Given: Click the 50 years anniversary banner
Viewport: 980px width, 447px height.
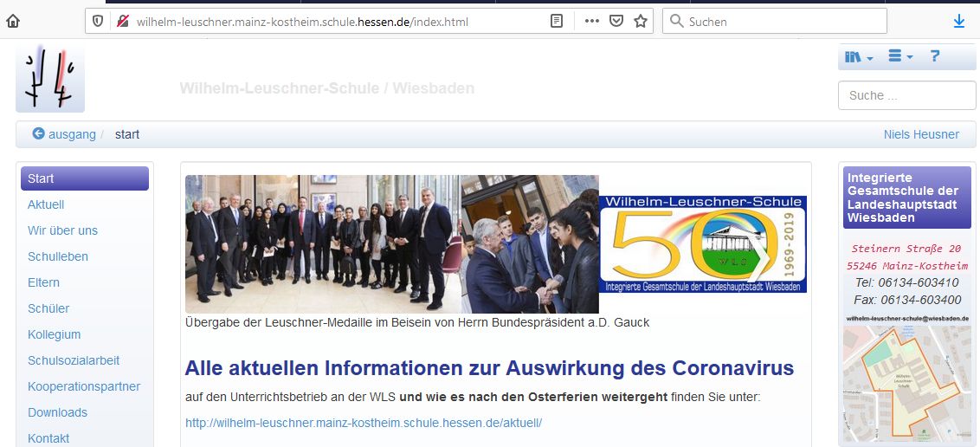Looking at the screenshot, I should (702, 243).
